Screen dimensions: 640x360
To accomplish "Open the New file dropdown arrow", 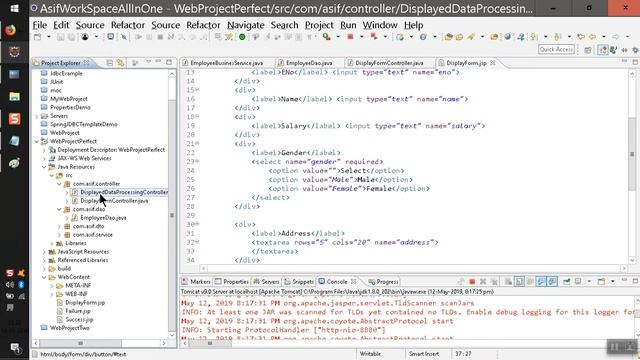I will 48,37.
